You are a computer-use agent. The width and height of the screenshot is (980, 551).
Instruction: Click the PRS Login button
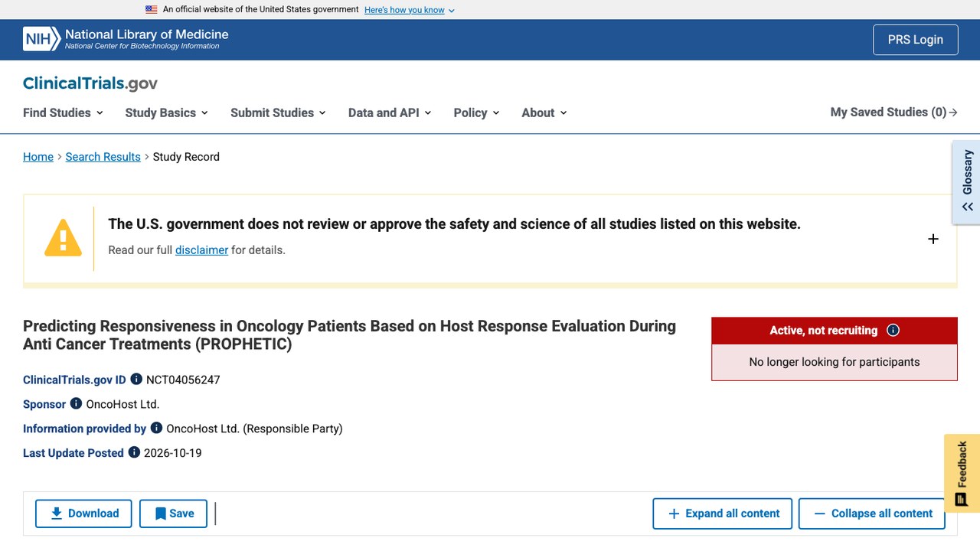[x=916, y=40]
